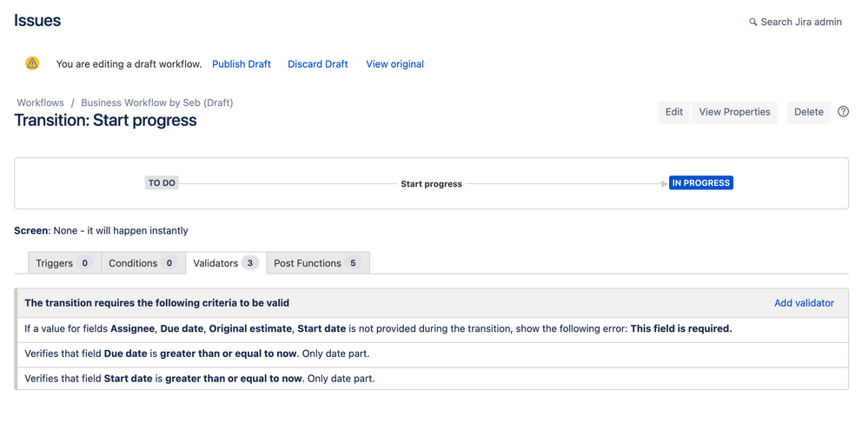Open View original link
This screenshot has height=423, width=868.
click(x=394, y=64)
